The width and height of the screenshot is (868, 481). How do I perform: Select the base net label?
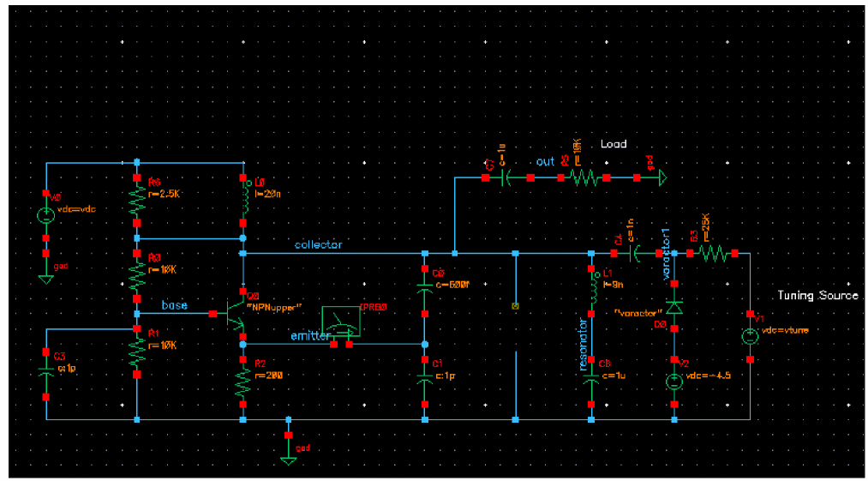click(x=175, y=305)
